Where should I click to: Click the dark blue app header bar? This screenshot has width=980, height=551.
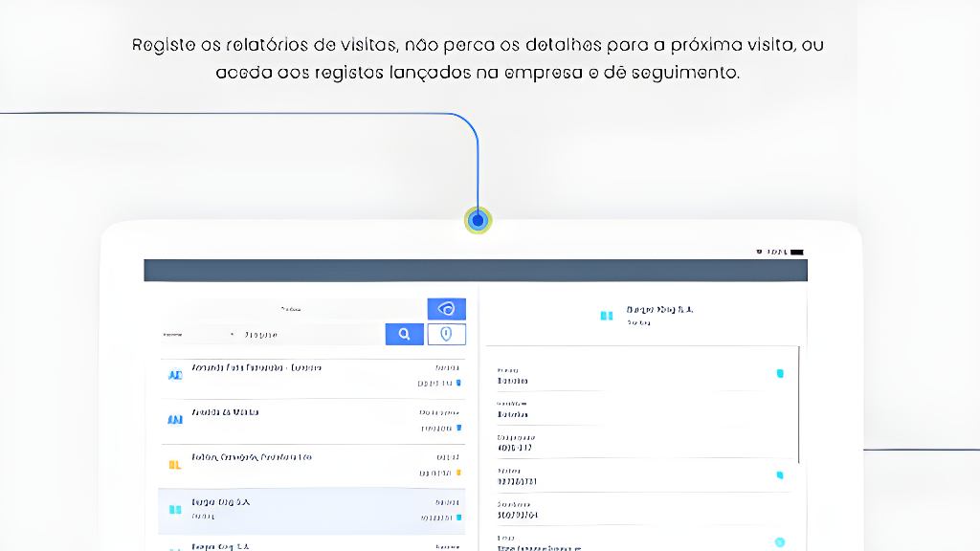476,271
